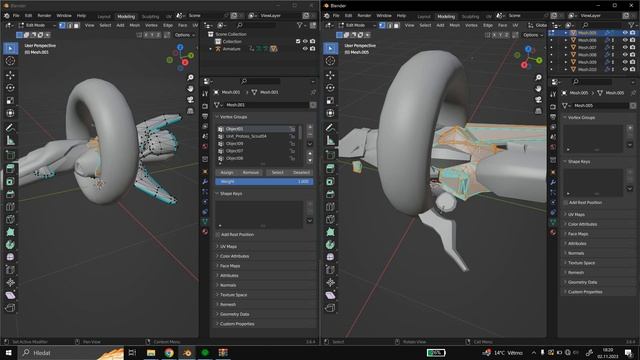
Task: Select the Bevel tool in left window
Action: click(10, 194)
